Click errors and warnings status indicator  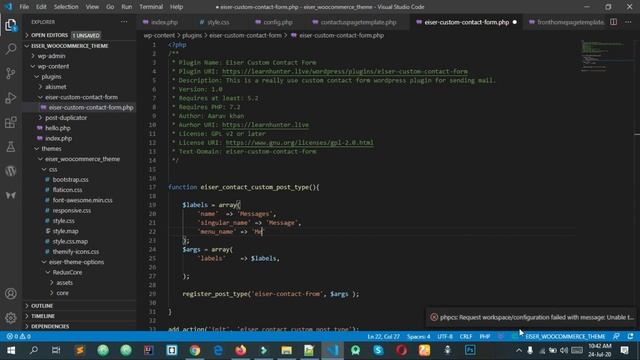pos(18,336)
